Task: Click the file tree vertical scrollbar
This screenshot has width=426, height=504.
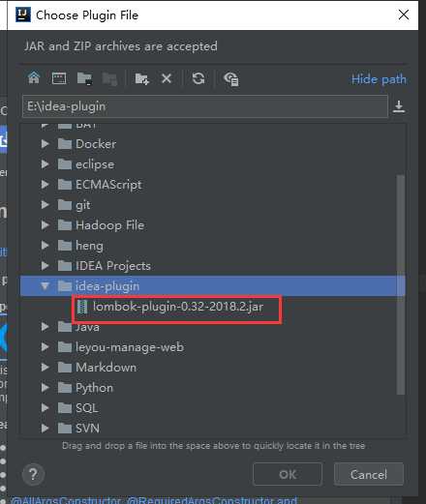Action: click(x=401, y=284)
